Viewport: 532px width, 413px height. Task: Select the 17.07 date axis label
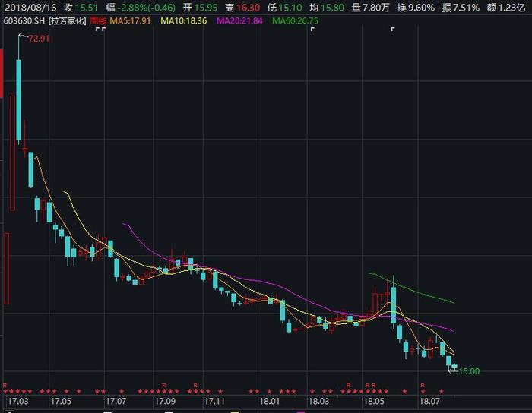116,400
